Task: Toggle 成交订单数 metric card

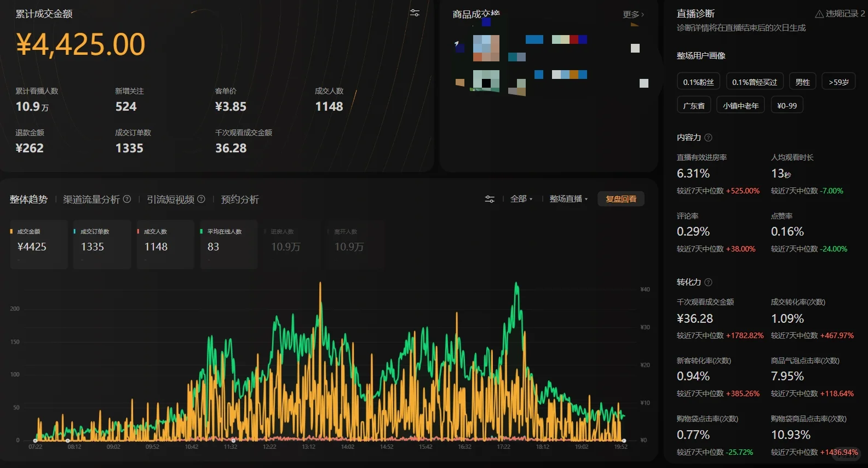Action: (102, 244)
